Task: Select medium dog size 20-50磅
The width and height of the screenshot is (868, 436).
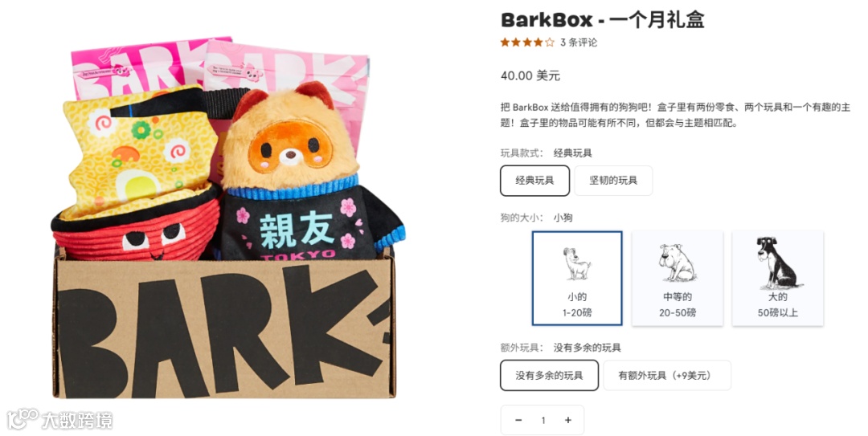Action: click(x=678, y=279)
